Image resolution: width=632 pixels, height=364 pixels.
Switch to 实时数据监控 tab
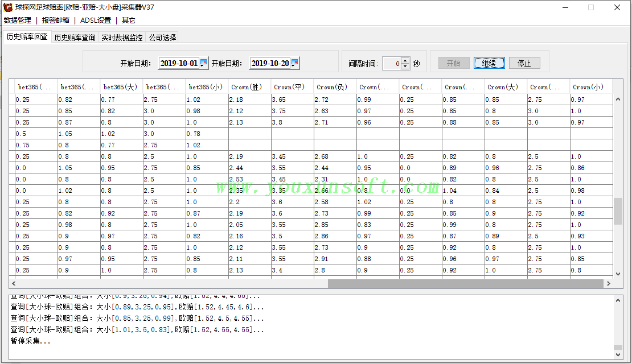(122, 38)
